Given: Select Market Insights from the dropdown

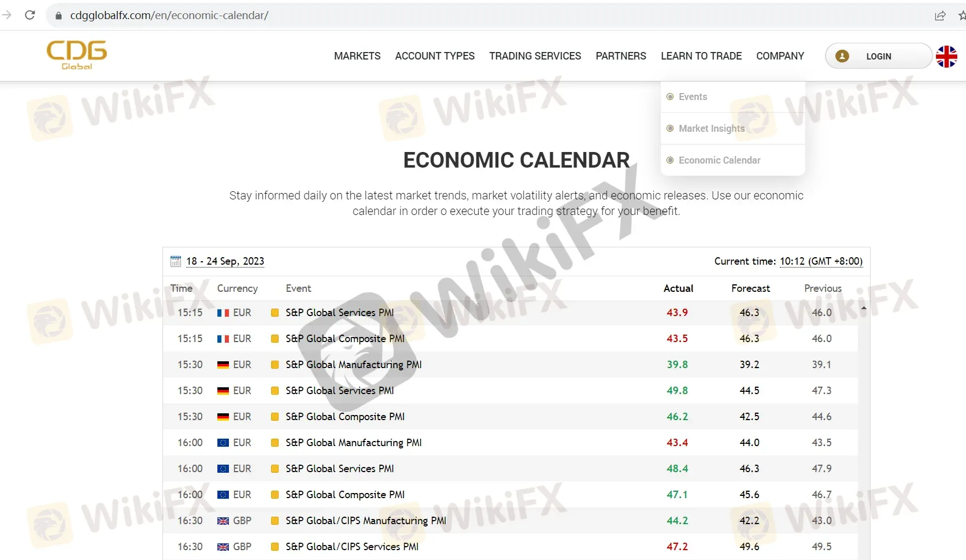Looking at the screenshot, I should pyautogui.click(x=712, y=128).
